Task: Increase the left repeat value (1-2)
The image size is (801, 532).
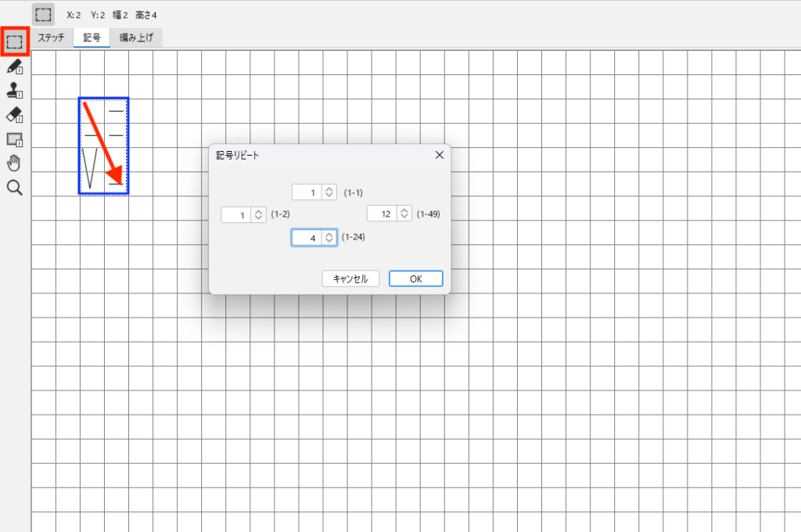Action: (258, 211)
